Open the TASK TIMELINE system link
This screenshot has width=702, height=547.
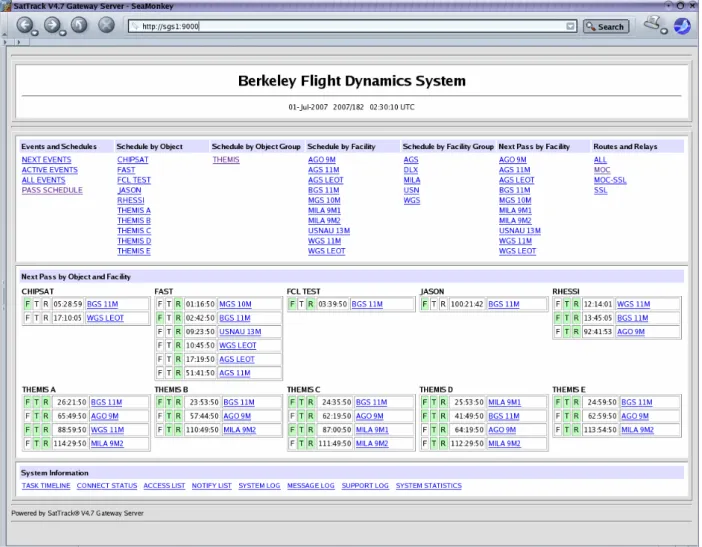tap(46, 486)
